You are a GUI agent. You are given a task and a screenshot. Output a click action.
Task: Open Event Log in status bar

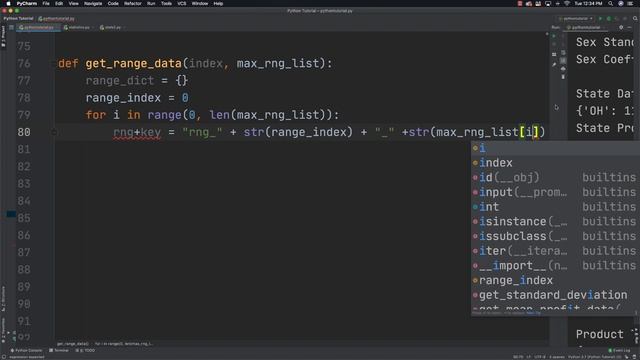pos(619,350)
